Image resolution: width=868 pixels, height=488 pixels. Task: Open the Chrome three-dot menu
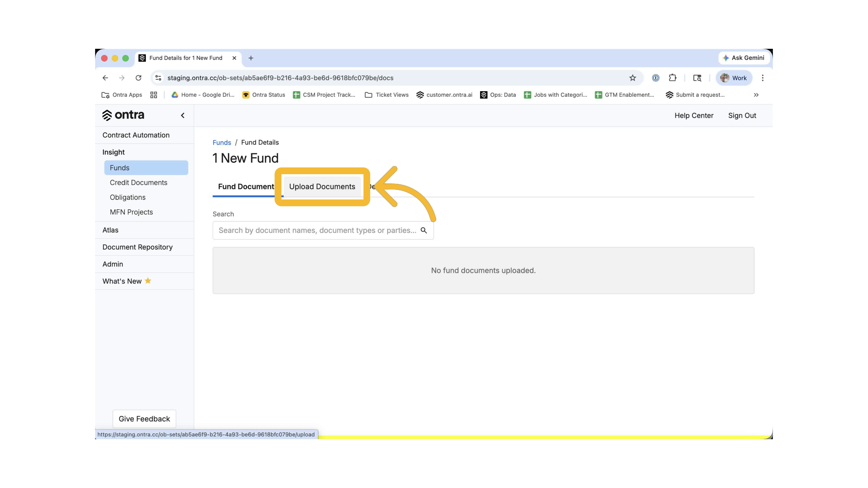pyautogui.click(x=762, y=78)
